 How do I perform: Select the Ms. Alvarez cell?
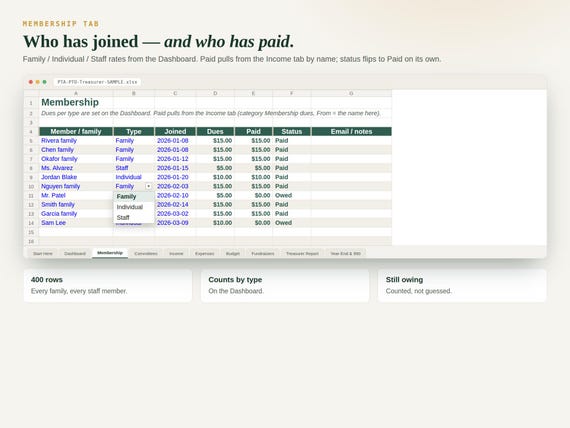click(x=76, y=168)
